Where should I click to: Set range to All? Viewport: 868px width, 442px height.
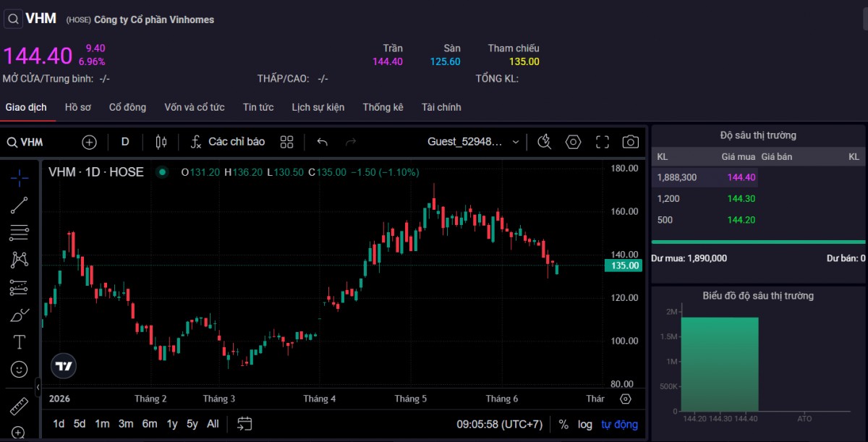[213, 424]
